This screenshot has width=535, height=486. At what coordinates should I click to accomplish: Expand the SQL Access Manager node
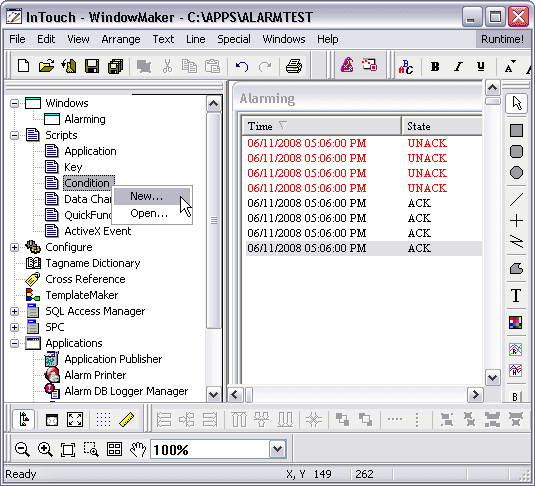14,311
